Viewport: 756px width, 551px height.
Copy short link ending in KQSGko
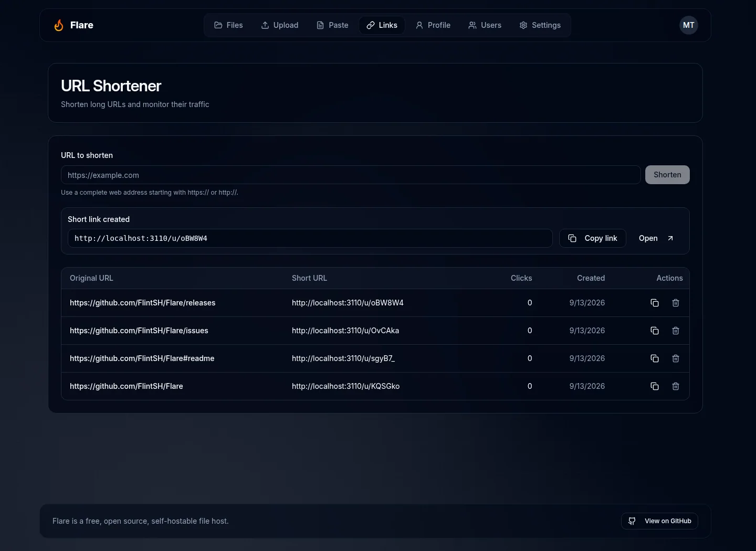click(655, 386)
